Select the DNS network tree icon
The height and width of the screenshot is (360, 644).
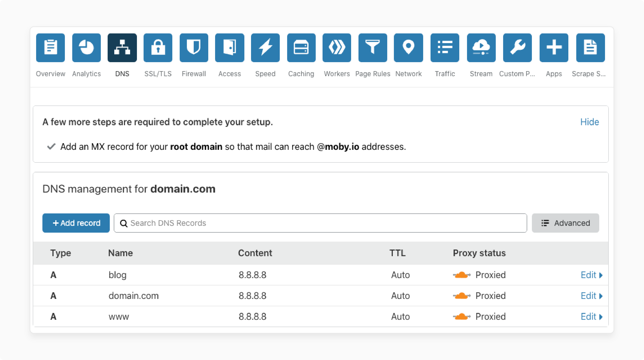122,47
